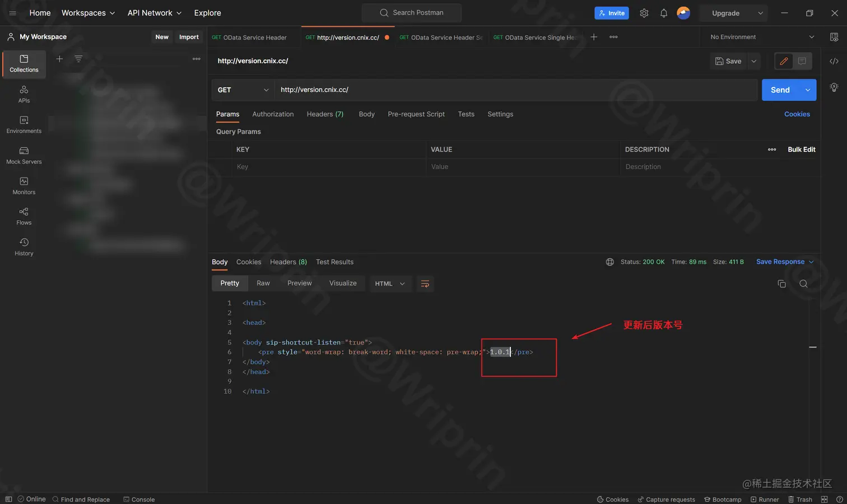847x504 pixels.
Task: Switch to OData Service Single He tab
Action: pos(534,38)
